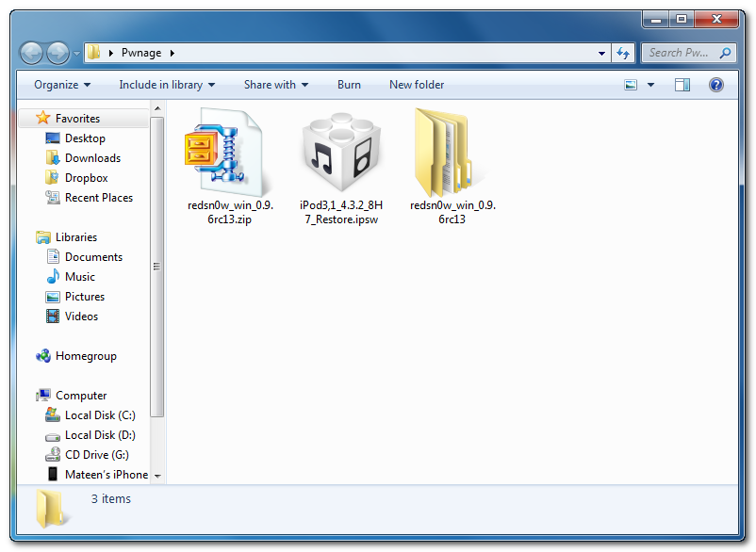756x552 pixels.
Task: Click in the Search Pwnage field
Action: click(681, 54)
